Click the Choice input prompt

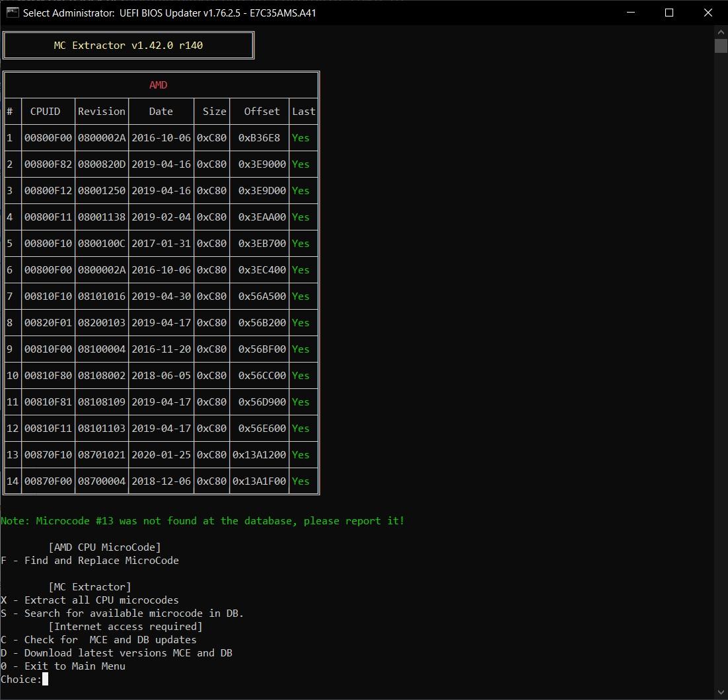[24, 679]
